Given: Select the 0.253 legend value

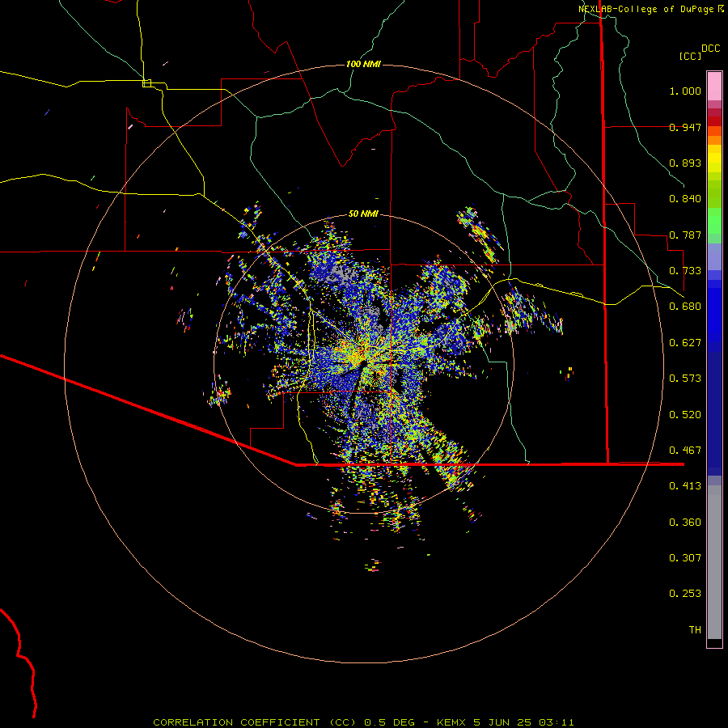Looking at the screenshot, I should [x=685, y=594].
